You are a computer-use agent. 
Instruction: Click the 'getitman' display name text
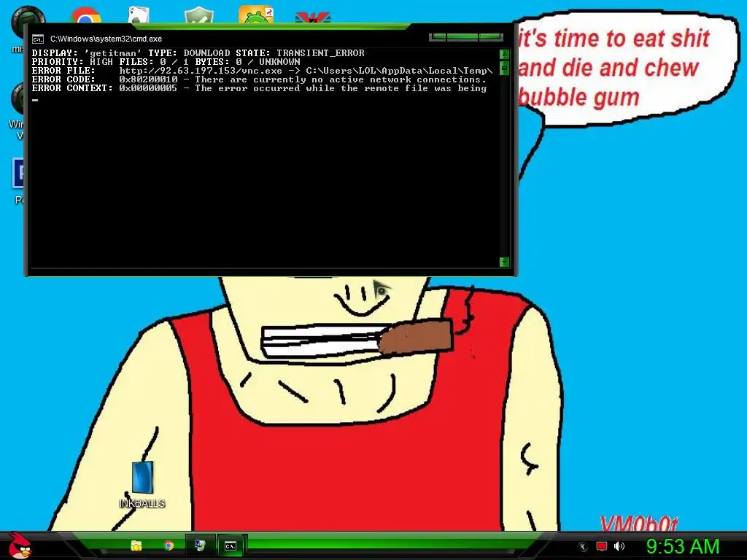point(113,52)
